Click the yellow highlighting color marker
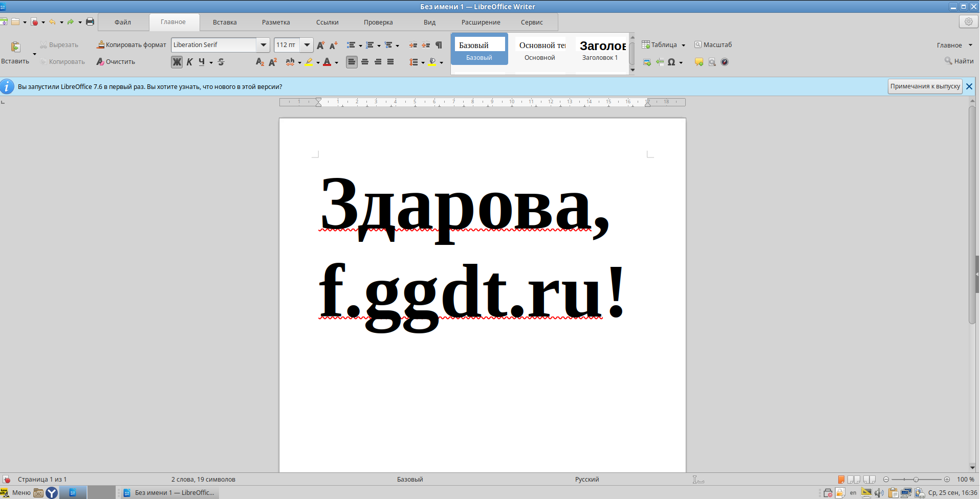This screenshot has width=980, height=499. (x=309, y=62)
